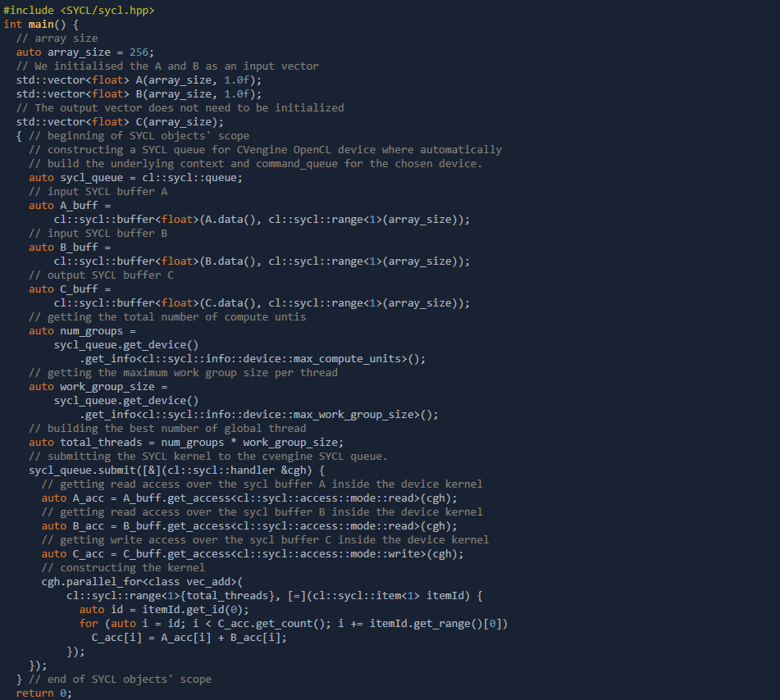The image size is (780, 700).
Task: Click the 'input SYCL buffer A' comment
Action: tap(98, 191)
